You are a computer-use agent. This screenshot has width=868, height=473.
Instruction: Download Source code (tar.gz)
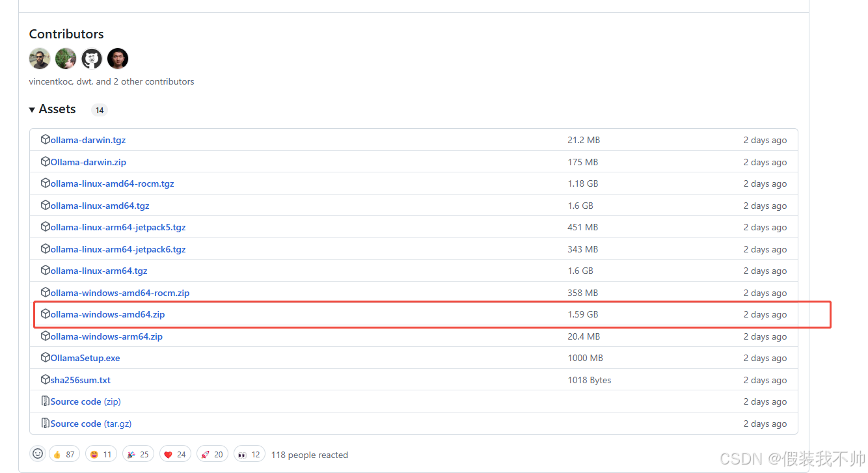[91, 424]
